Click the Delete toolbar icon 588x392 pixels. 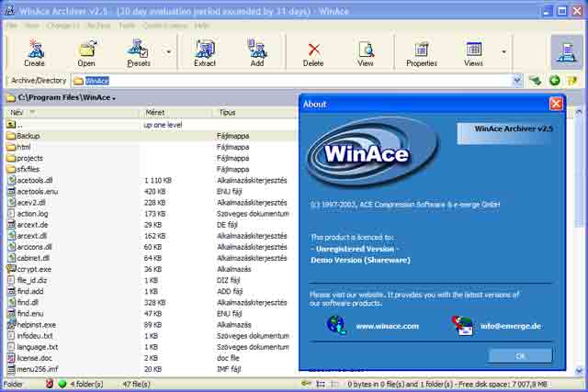point(313,53)
